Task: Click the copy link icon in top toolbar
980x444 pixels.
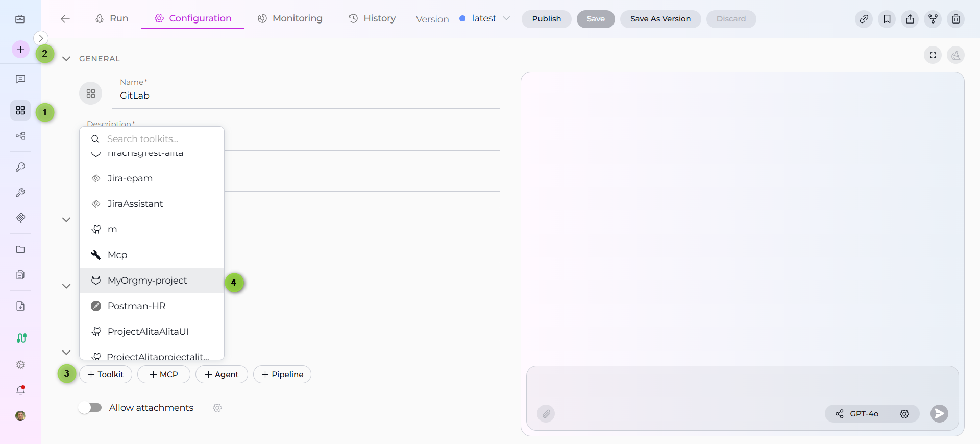Action: pyautogui.click(x=864, y=19)
